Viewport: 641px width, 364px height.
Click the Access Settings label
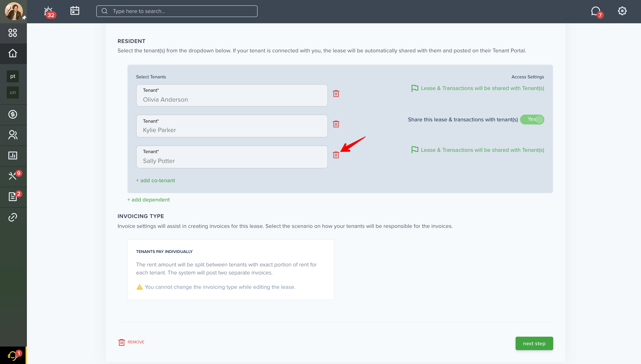pos(528,77)
